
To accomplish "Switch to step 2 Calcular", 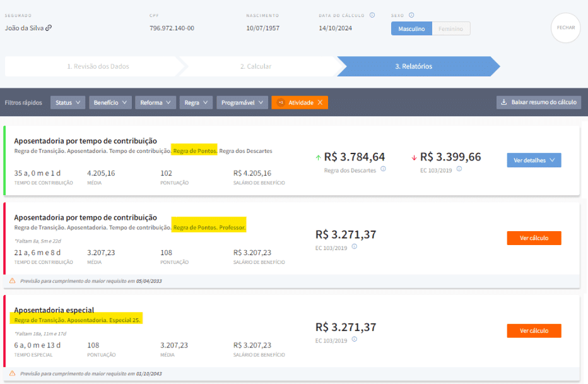I will [x=256, y=66].
